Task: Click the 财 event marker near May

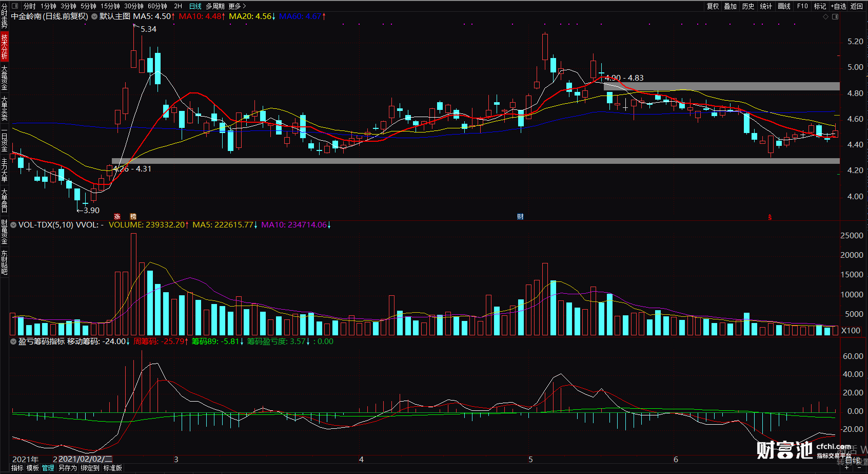Action: [x=520, y=217]
